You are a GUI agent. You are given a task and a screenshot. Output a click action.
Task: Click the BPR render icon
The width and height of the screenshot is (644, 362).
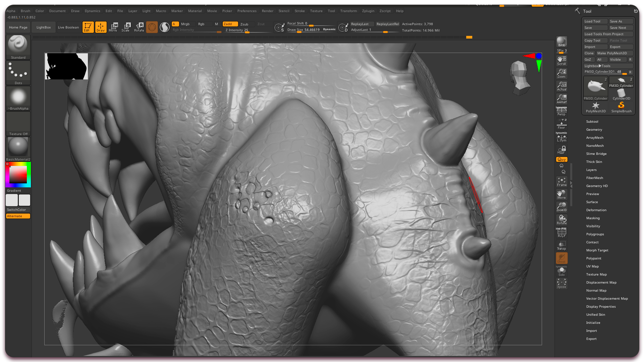(x=561, y=42)
